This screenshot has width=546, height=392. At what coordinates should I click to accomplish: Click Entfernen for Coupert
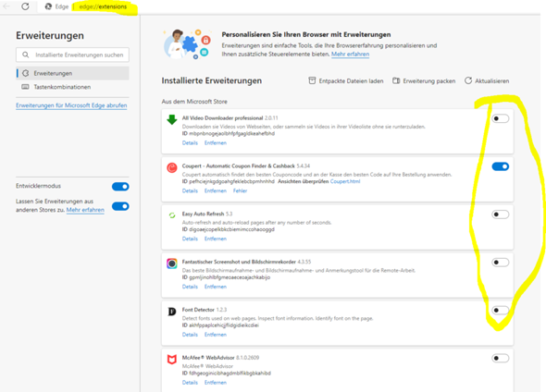pyautogui.click(x=216, y=191)
